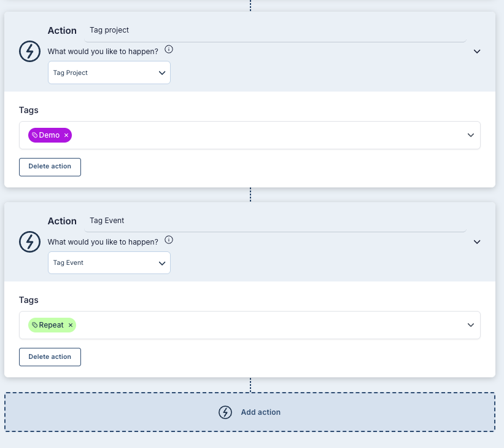Edit the 'Tag project' action name field

(x=274, y=31)
